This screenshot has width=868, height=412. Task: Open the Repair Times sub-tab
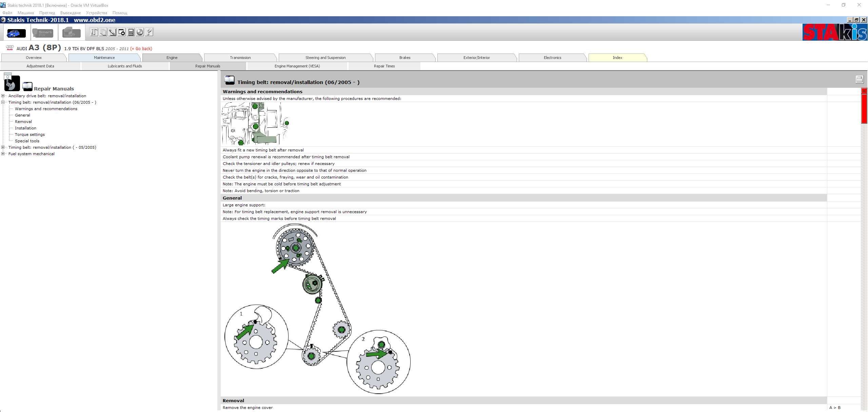pos(384,66)
